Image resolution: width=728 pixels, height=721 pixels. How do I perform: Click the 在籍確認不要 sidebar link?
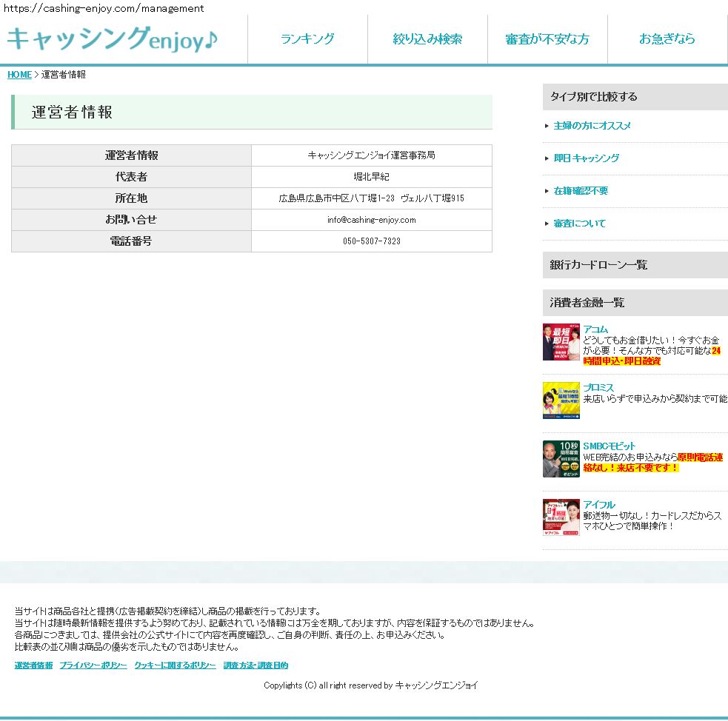click(x=581, y=191)
